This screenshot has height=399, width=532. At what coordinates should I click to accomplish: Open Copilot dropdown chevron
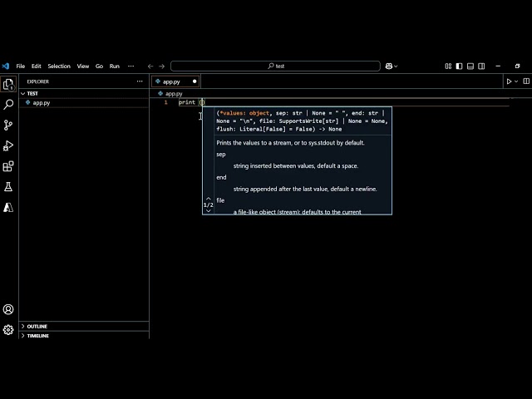tap(396, 66)
